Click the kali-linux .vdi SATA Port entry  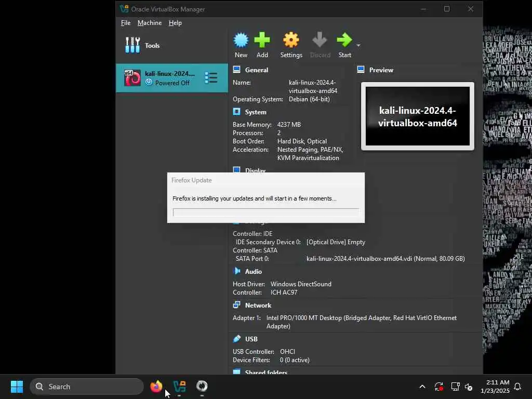(x=385, y=259)
